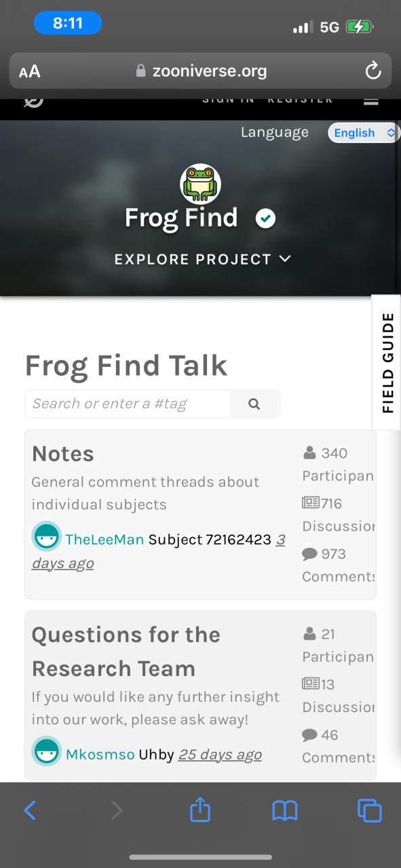Expand the EXPLORE PROJECT menu
This screenshot has width=401, height=868.
click(203, 259)
